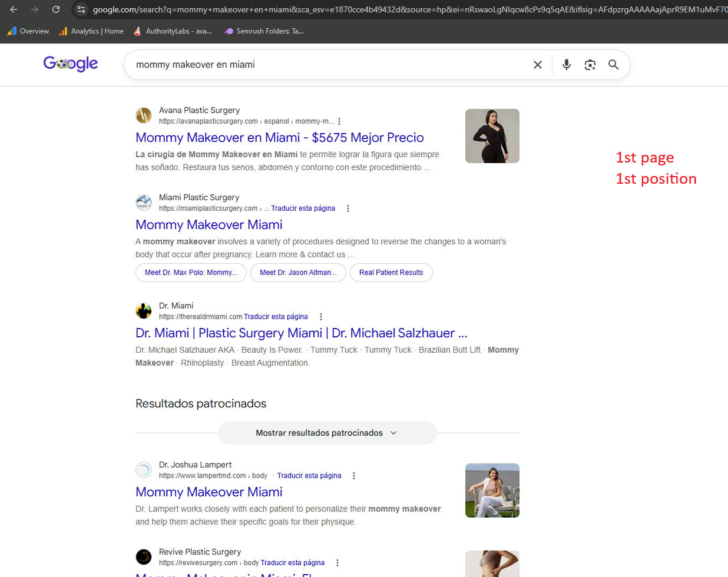The image size is (728, 577).
Task: Focus the browser address bar URL
Action: [x=409, y=9]
